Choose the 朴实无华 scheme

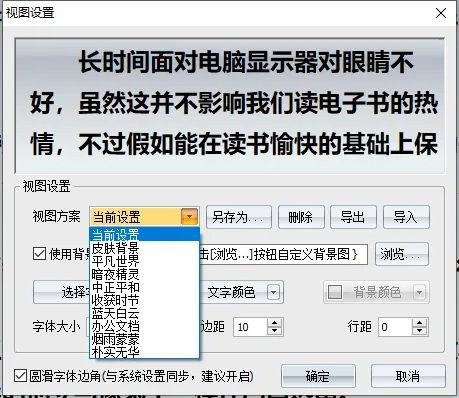144,352
